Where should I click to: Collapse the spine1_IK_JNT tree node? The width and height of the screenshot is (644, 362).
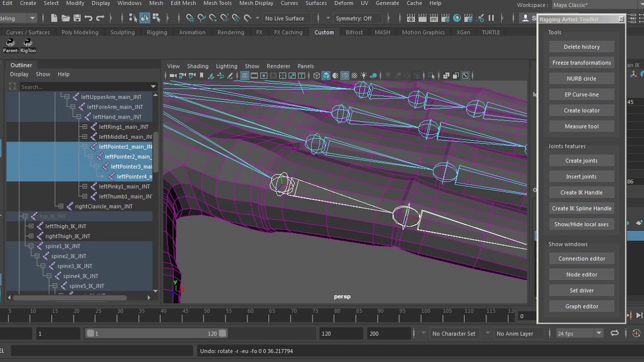(x=31, y=246)
